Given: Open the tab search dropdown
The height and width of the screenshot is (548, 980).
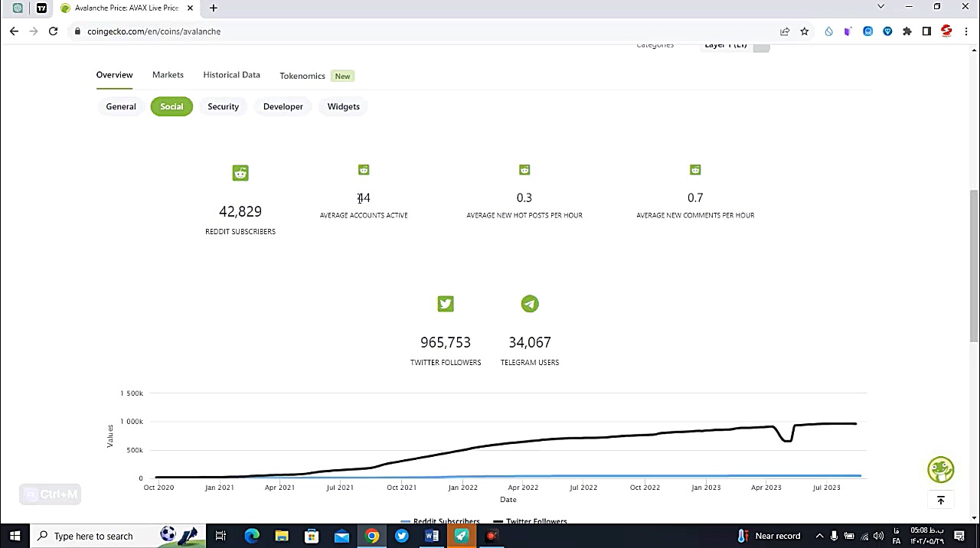Looking at the screenshot, I should click(880, 7).
